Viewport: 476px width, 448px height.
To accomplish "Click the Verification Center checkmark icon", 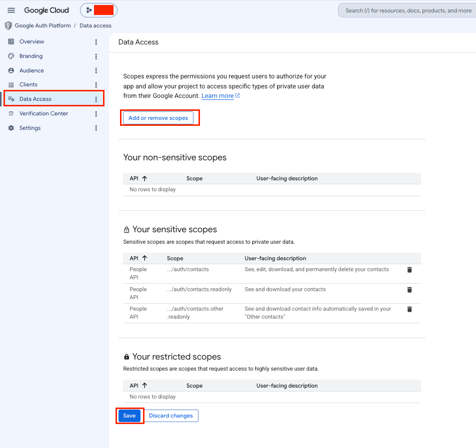I will [11, 113].
